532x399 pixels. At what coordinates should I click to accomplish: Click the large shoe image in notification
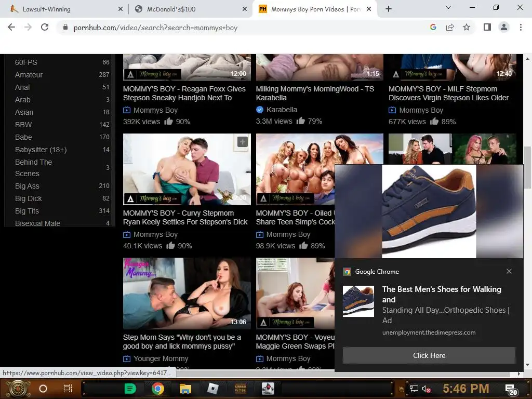[x=429, y=211]
